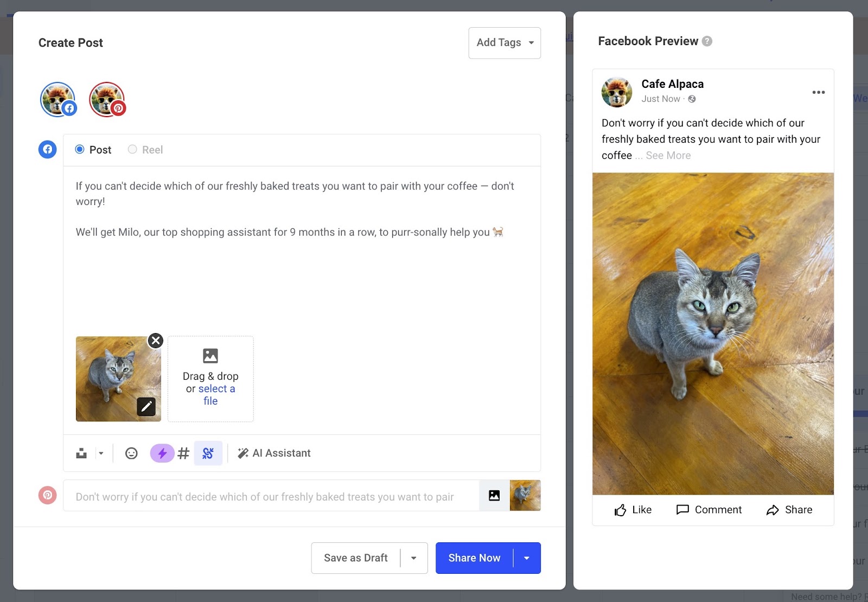
Task: Click the Share Now button
Action: tap(474, 558)
